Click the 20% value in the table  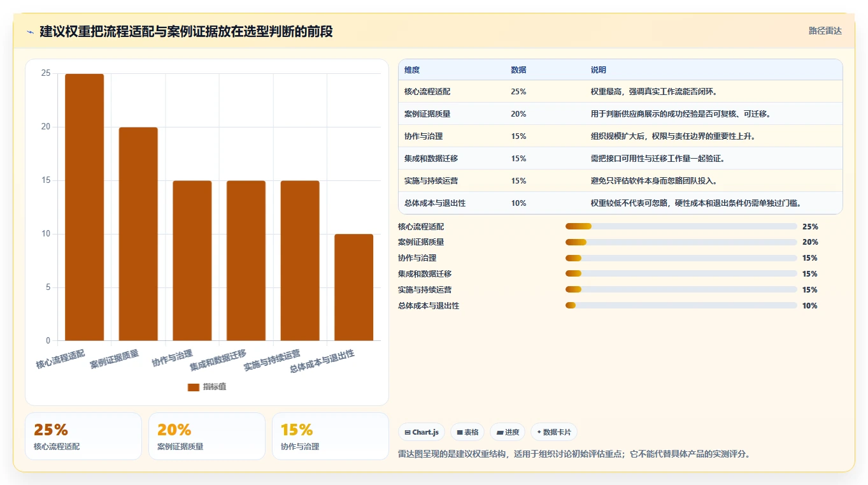(518, 114)
